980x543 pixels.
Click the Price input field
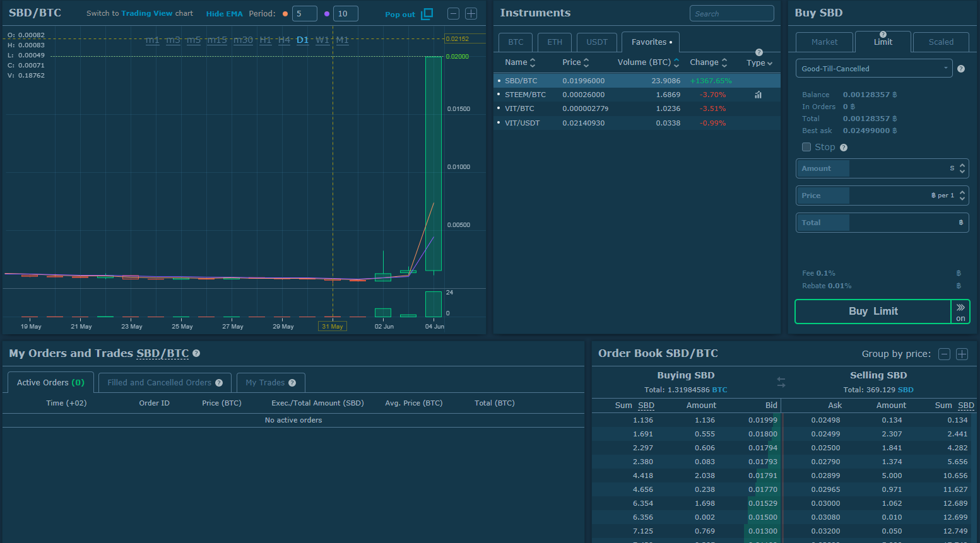pyautogui.click(x=882, y=196)
